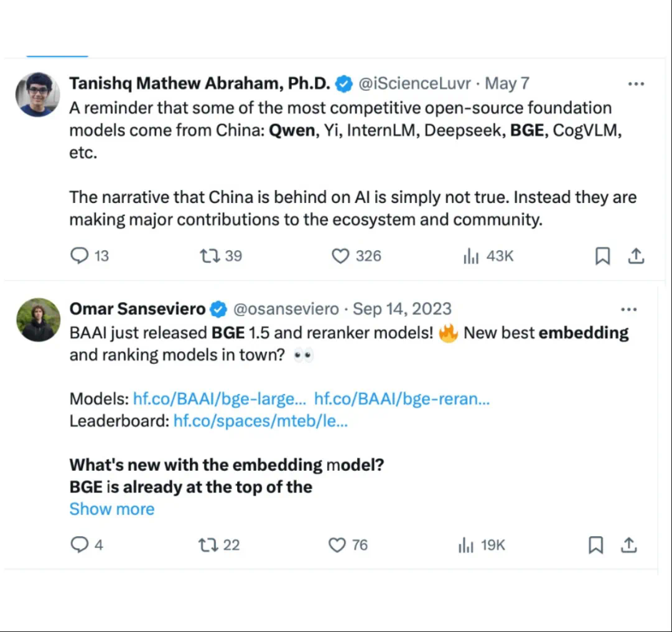Visit the @osanseviero profile handle
672x632 pixels.
click(286, 309)
